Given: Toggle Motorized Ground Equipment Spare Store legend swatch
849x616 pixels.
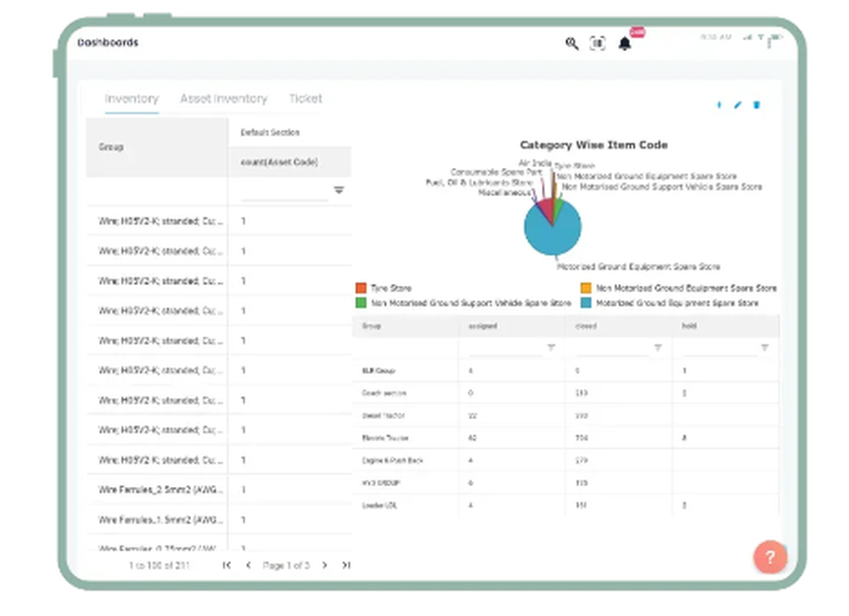Looking at the screenshot, I should [586, 303].
